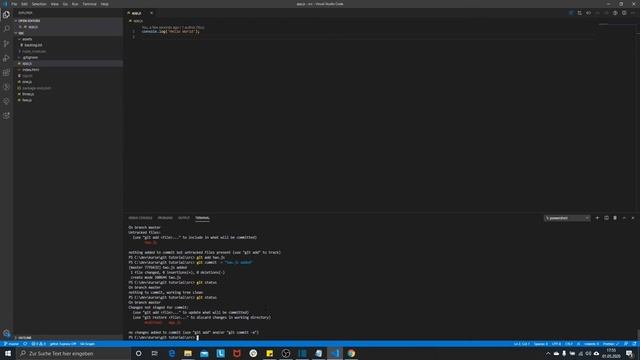
Task: Open the Explorer view in activity bar
Action: [x=6, y=15]
